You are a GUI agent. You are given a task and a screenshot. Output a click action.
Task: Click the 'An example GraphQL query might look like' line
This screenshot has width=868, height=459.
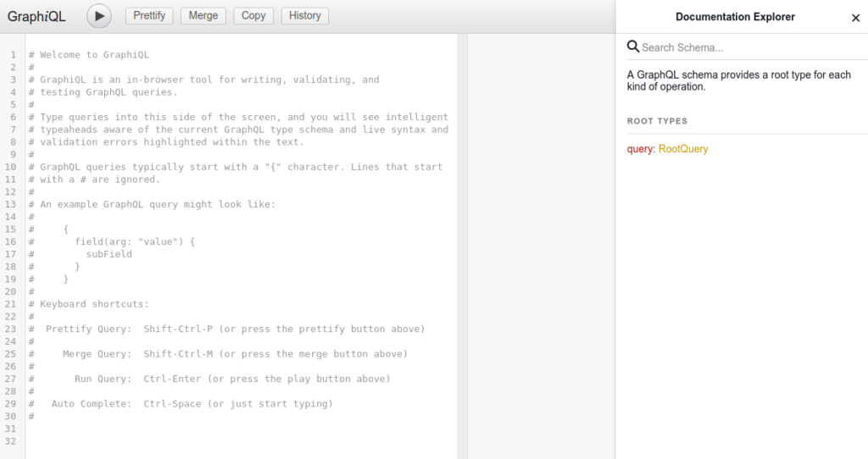click(x=153, y=205)
